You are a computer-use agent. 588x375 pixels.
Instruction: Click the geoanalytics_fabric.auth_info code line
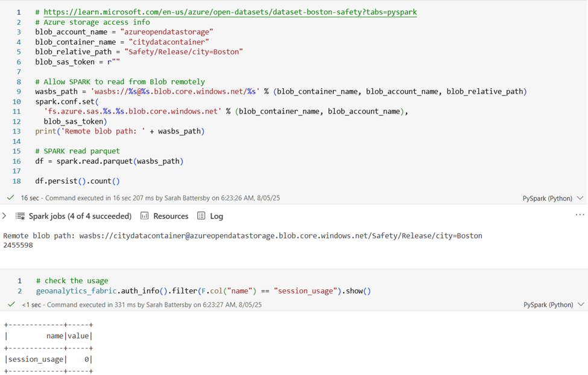(203, 290)
